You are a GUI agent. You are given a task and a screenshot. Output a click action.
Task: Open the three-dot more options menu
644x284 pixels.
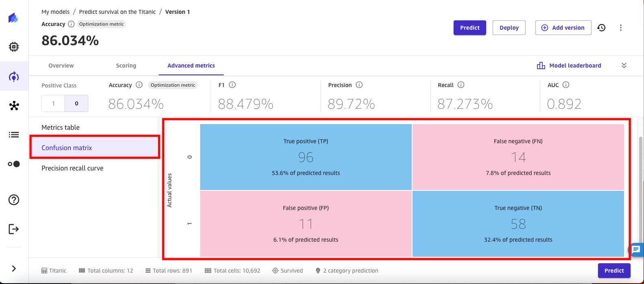click(621, 28)
